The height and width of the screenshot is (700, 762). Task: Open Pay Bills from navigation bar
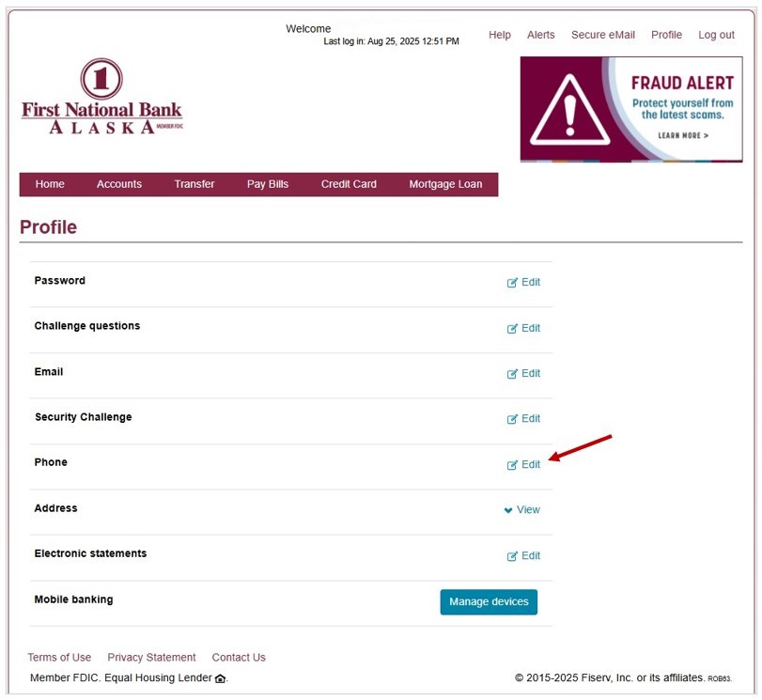[x=268, y=184]
